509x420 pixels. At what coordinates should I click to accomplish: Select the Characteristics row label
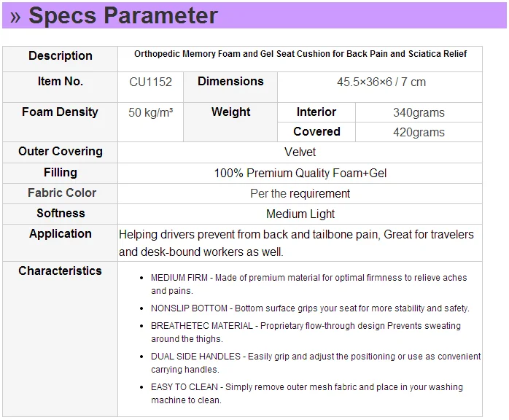coord(61,271)
